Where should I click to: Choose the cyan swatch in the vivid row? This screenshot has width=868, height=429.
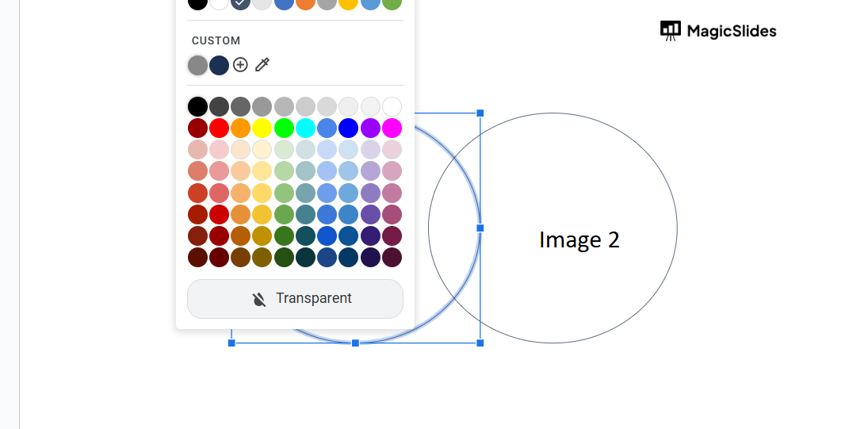point(305,128)
